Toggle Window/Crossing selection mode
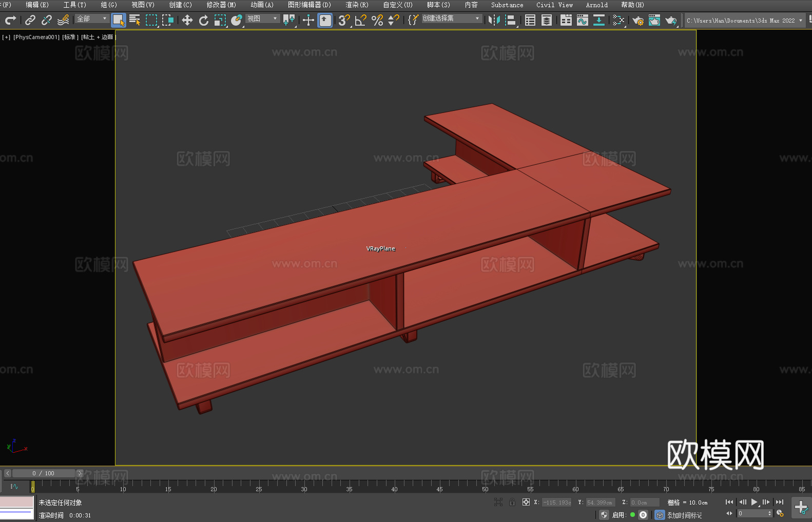812x522 pixels. click(x=168, y=20)
